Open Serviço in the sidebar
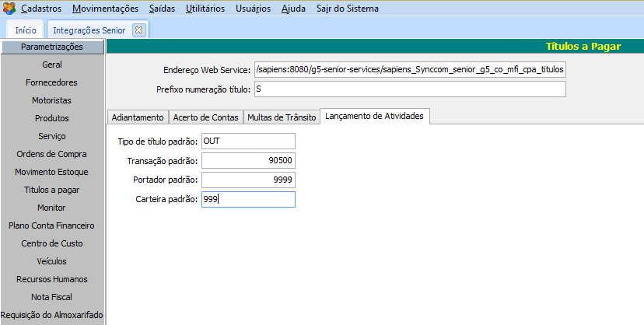Screen dimensions: 644x325 52,136
